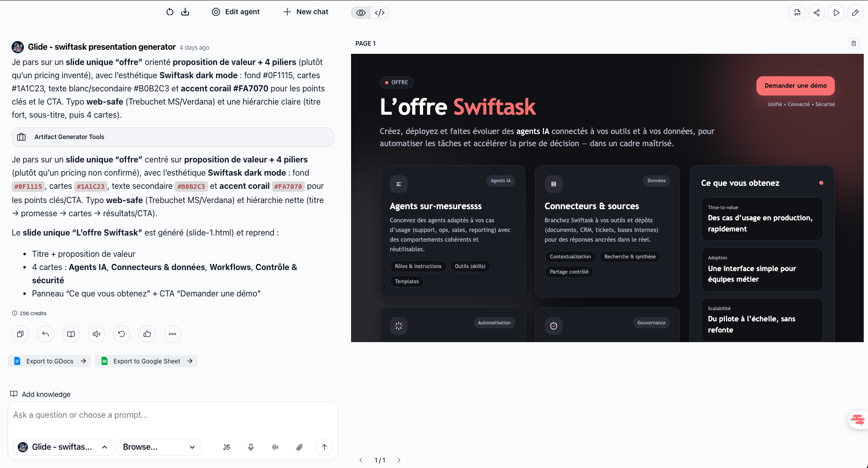
Task: Open the Edit agent menu item
Action: click(236, 12)
